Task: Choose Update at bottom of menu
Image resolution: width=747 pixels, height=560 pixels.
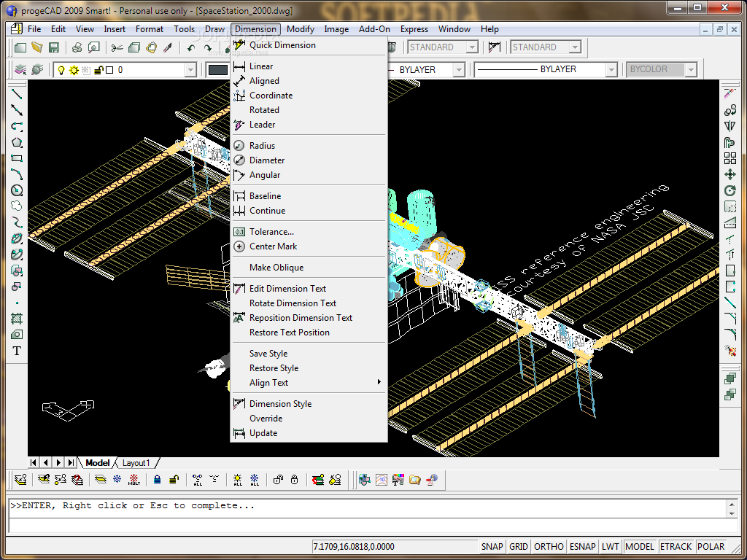Action: point(309,433)
